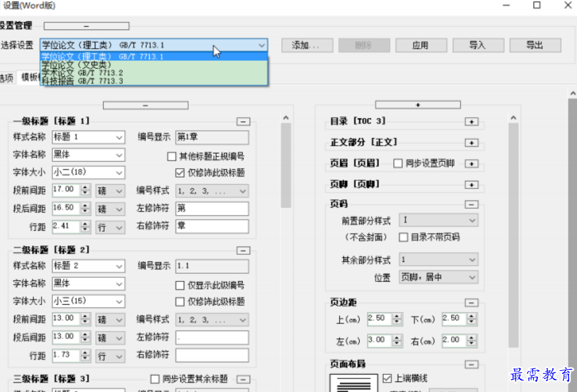This screenshot has height=392, width=577.
Task: Click the empty 右修饰符 field under 二级标题
Action: click(212, 355)
